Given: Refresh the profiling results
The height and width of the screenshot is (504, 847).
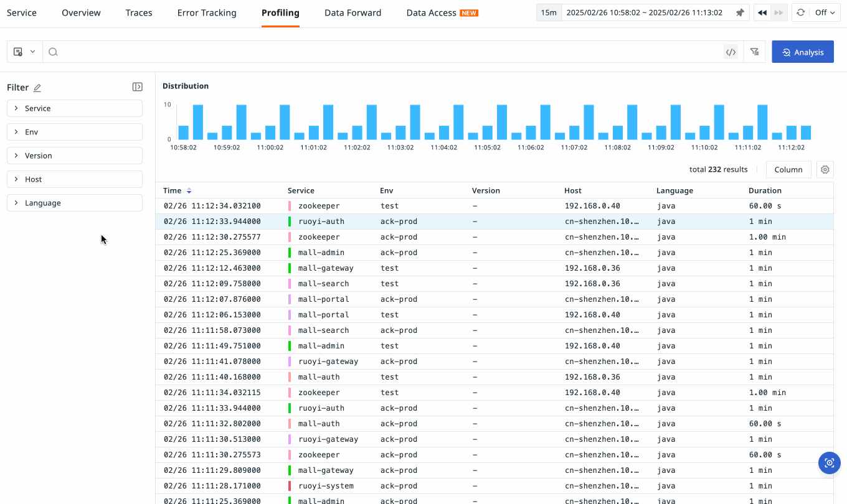Looking at the screenshot, I should 800,12.
